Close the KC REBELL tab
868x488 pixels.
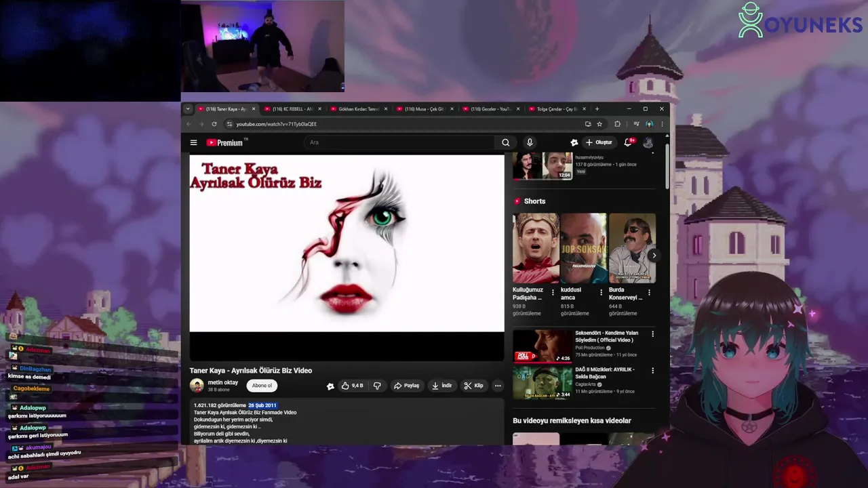319,109
